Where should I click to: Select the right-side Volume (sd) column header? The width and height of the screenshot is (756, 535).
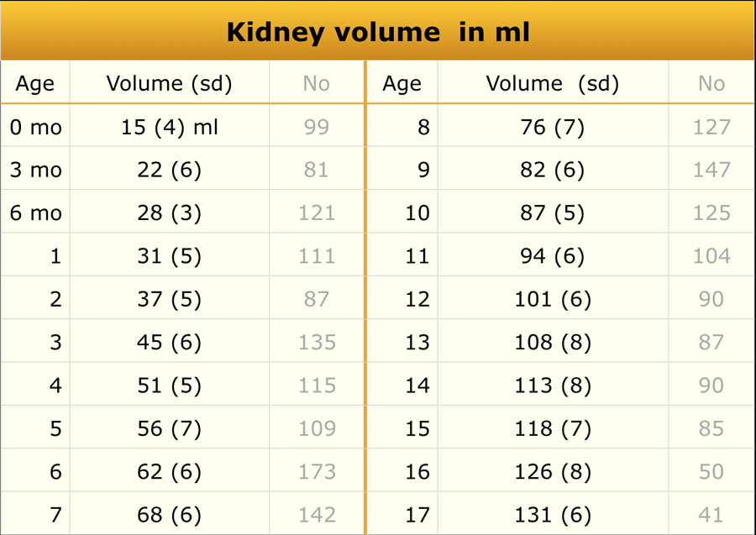tap(552, 84)
